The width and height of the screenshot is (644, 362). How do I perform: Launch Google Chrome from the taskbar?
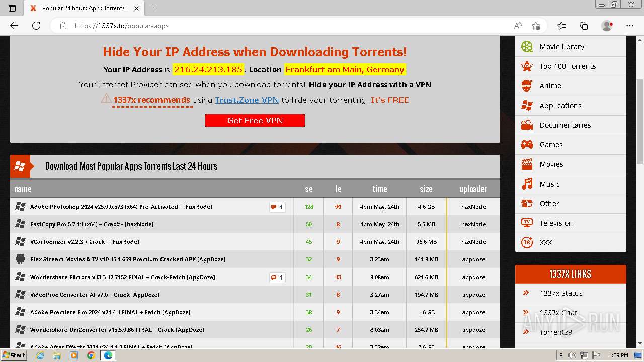91,355
